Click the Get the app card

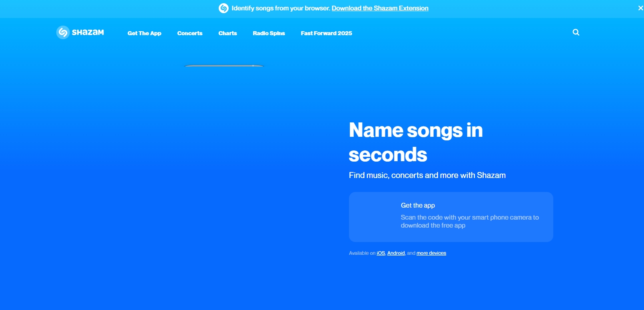(451, 217)
